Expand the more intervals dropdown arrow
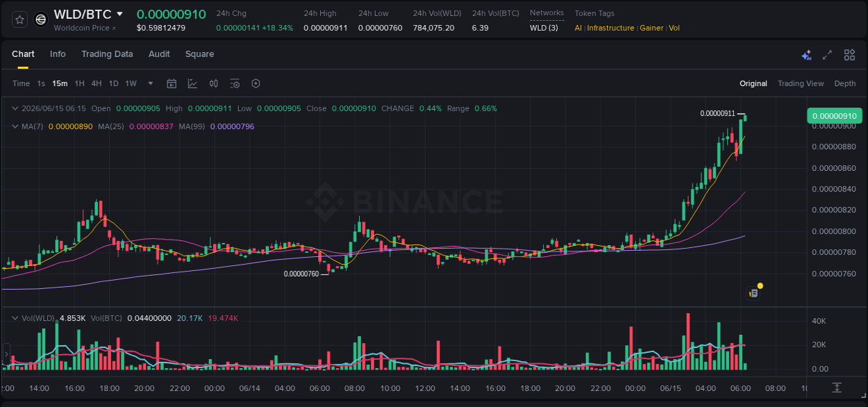 151,83
